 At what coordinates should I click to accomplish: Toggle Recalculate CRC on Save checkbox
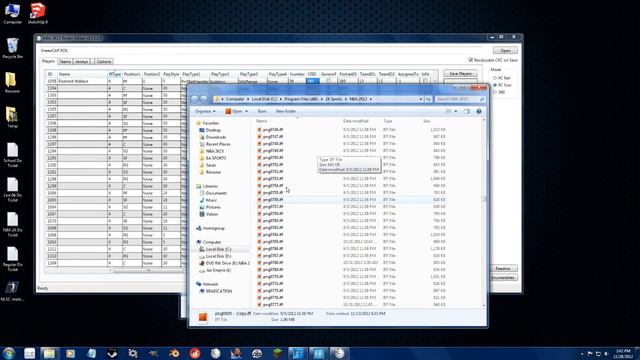coord(471,60)
